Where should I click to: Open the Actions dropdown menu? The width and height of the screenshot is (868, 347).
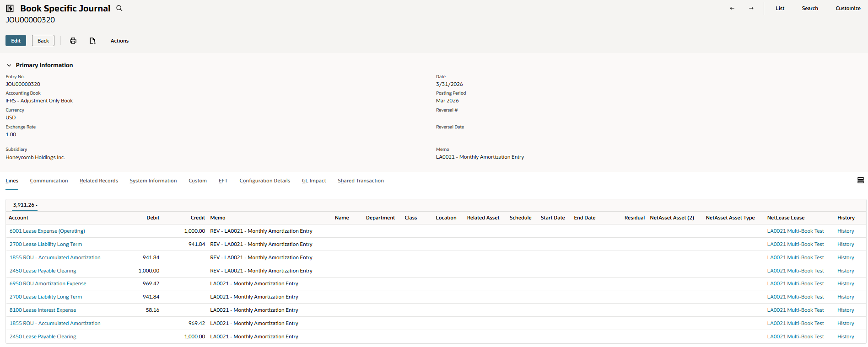119,41
